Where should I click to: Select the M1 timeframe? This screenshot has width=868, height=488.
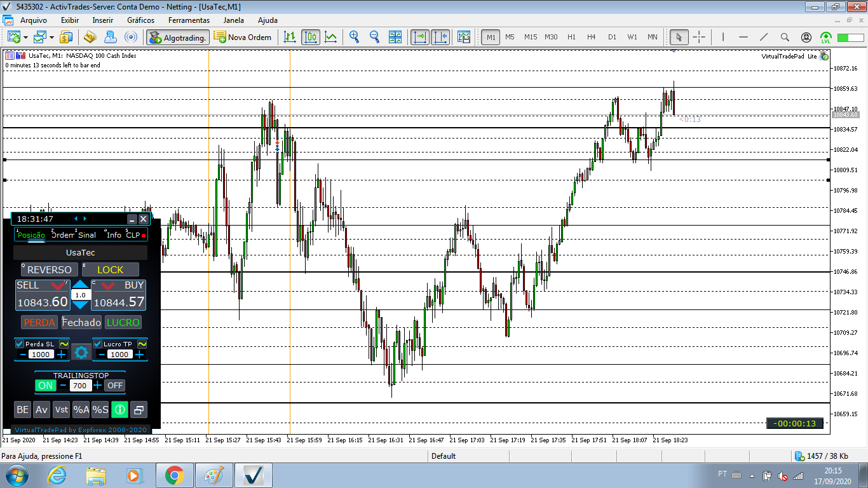[x=491, y=37]
